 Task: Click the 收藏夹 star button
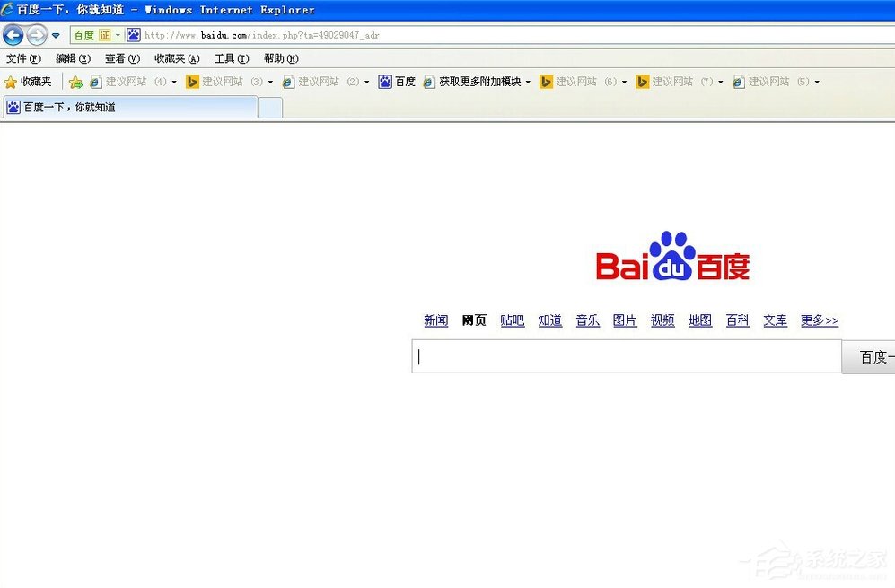(28, 82)
